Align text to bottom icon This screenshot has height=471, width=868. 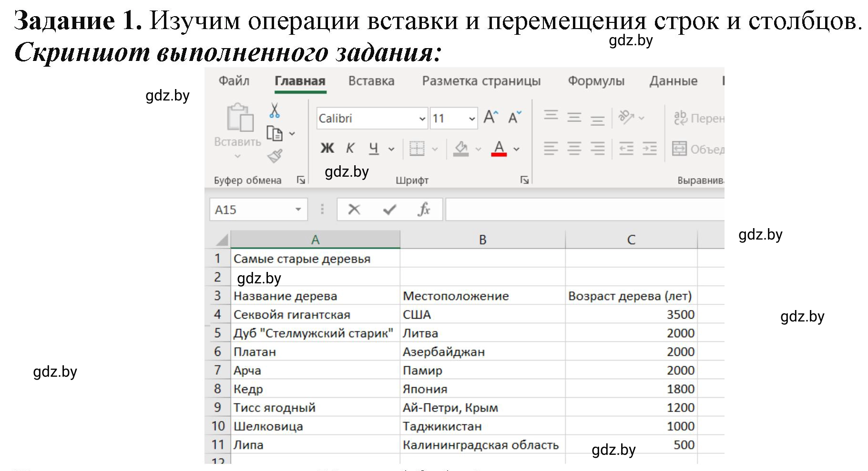(597, 119)
